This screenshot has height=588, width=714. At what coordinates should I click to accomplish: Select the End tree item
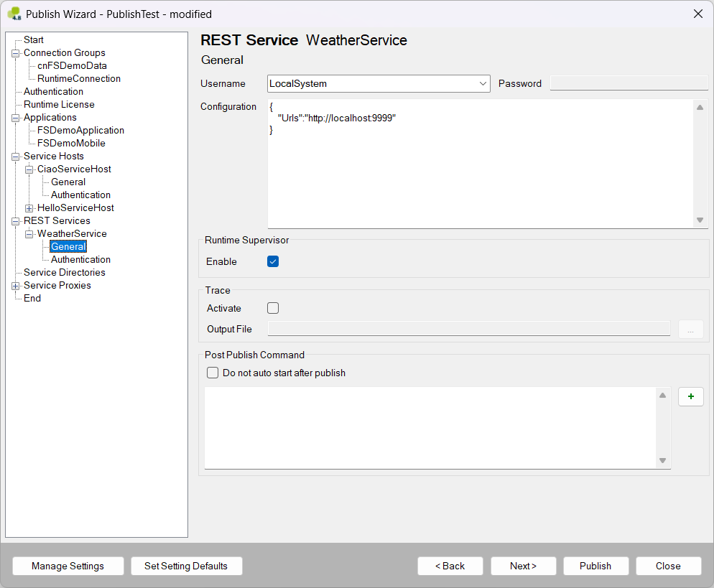point(32,298)
